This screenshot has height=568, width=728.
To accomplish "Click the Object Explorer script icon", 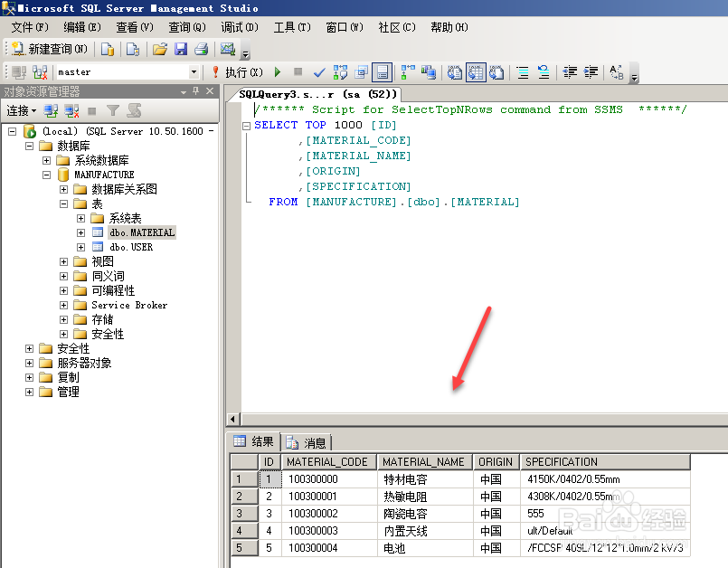I will pos(134,110).
